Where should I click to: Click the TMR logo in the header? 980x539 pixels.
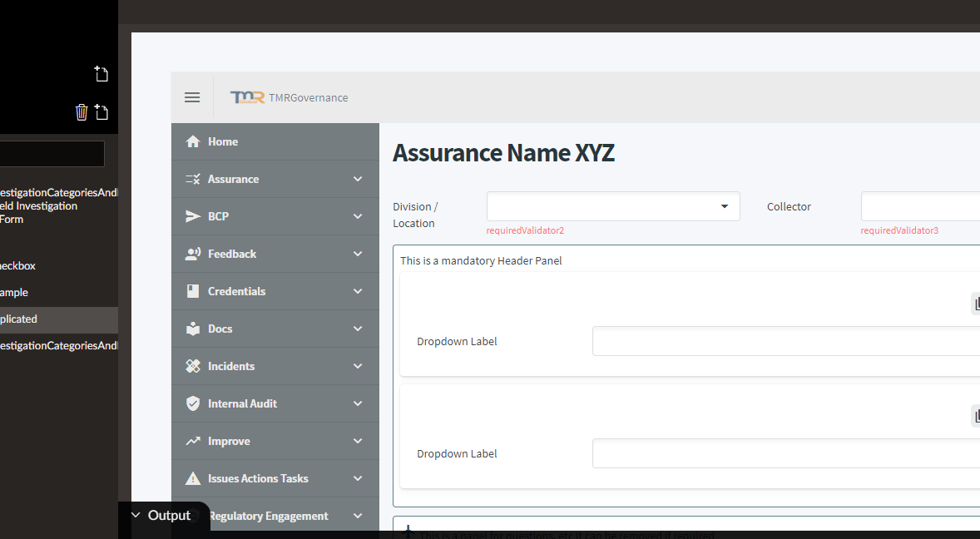pos(248,97)
